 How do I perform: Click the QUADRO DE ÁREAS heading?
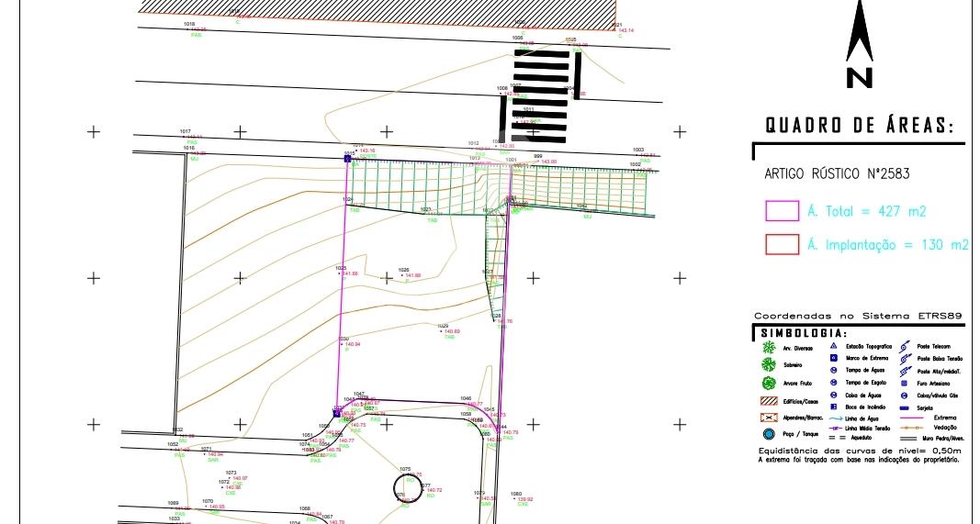pos(860,126)
